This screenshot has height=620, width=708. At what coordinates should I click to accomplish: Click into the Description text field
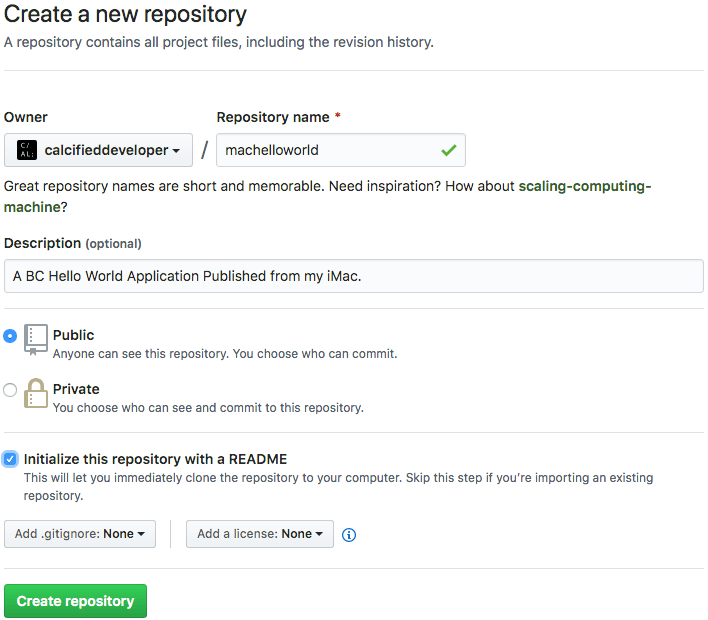coord(354,276)
